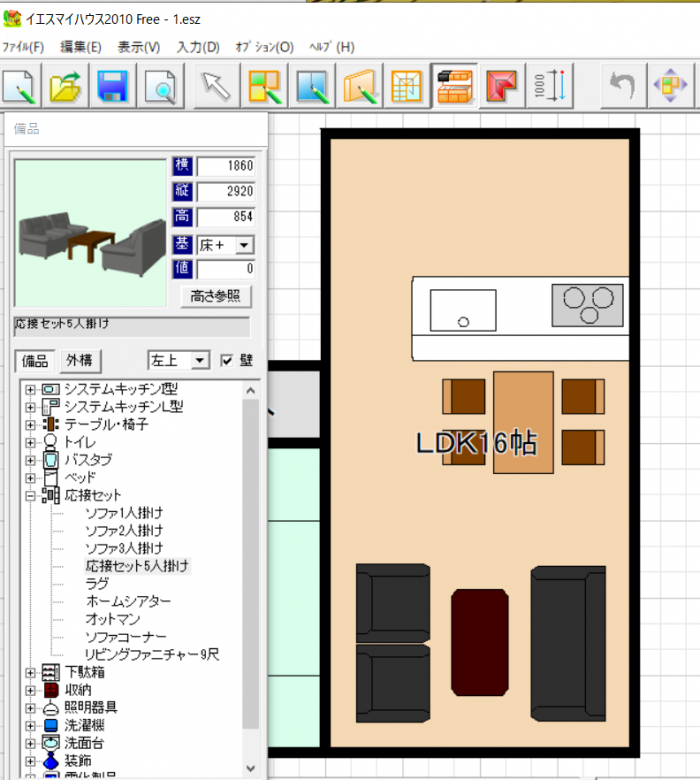Click the 洗面台 category icon
The height and width of the screenshot is (780, 700).
(x=50, y=743)
